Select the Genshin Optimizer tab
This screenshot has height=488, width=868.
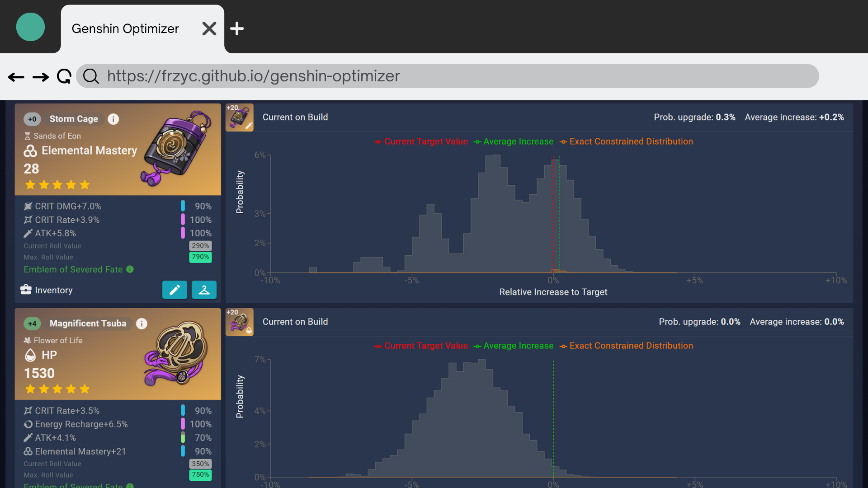pos(125,28)
